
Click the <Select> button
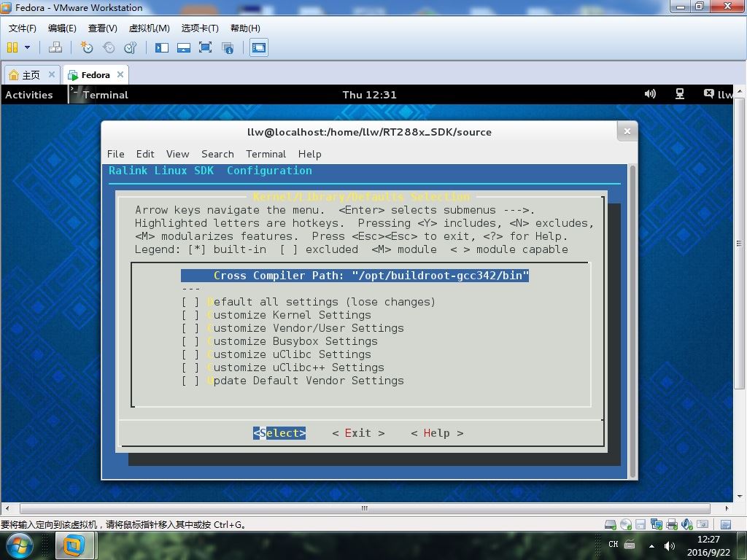pos(279,433)
